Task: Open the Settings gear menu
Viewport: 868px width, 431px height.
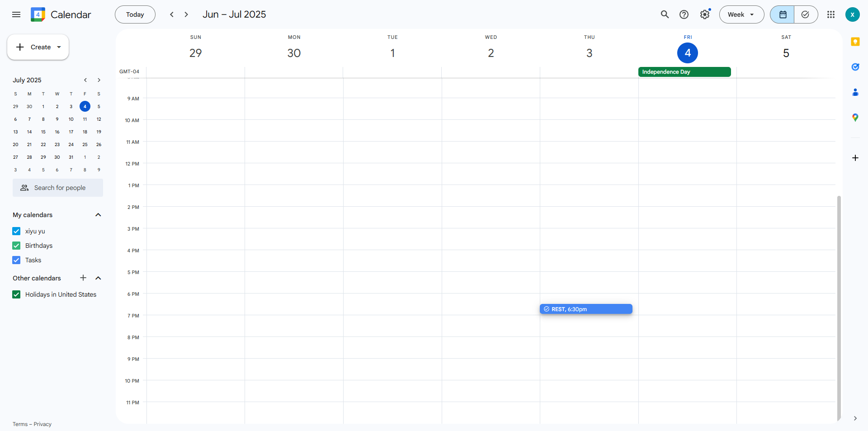Action: pos(705,14)
